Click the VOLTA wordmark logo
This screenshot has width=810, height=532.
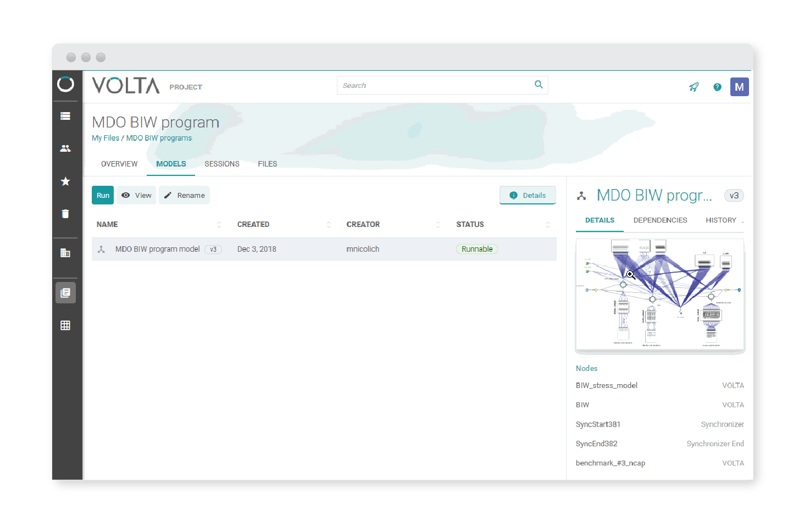(x=126, y=86)
